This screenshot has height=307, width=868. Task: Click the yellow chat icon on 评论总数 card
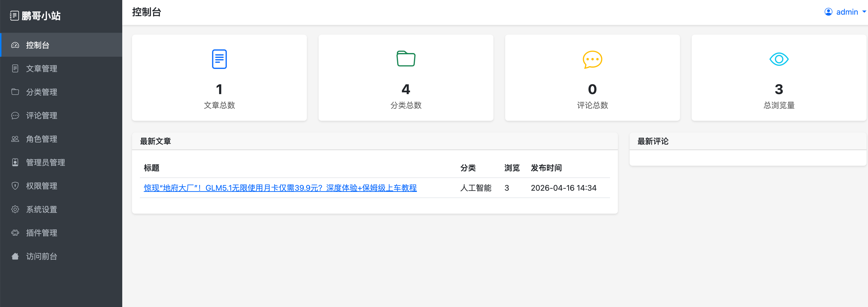[592, 59]
